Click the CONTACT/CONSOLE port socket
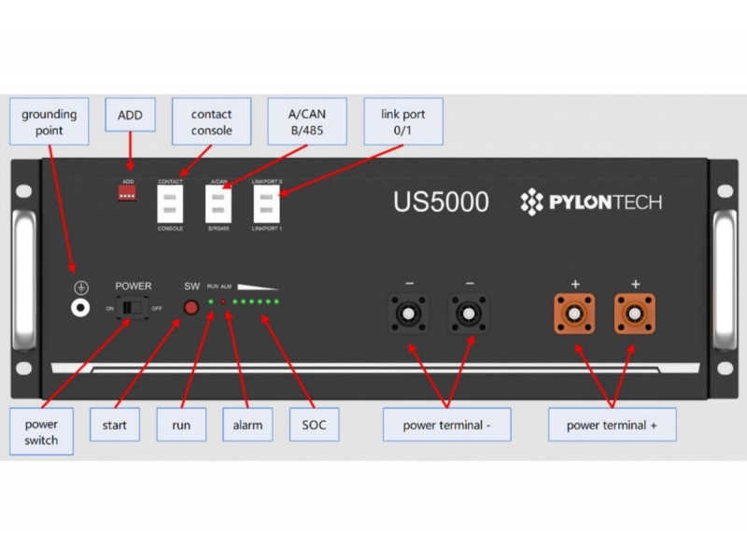747x560 pixels. (x=170, y=203)
